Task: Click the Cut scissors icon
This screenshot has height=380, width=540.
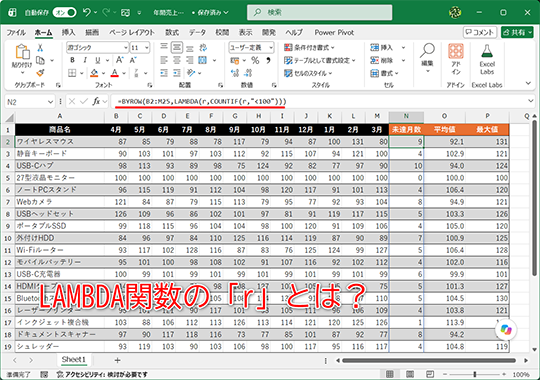Action: click(x=40, y=48)
